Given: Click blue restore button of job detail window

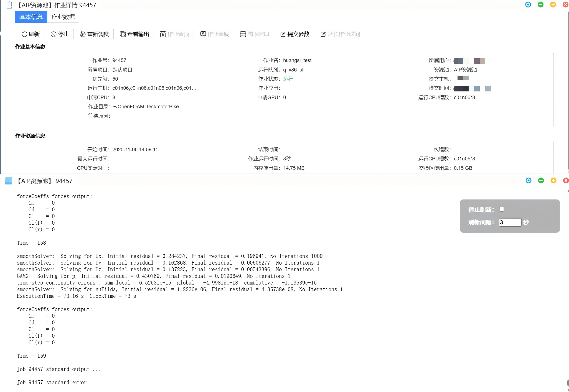Looking at the screenshot, I should (528, 4).
